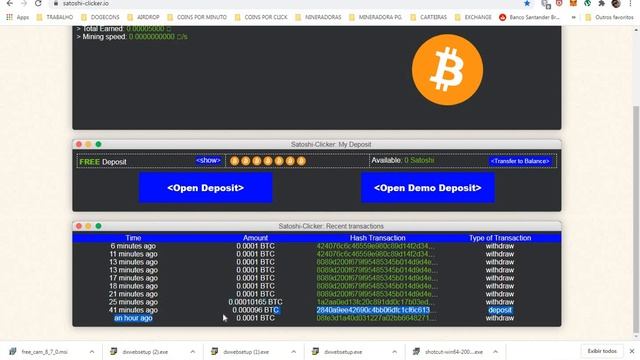Click the red dot on My Deposit window
Image resolution: width=640 pixels, height=360 pixels.
click(79, 144)
